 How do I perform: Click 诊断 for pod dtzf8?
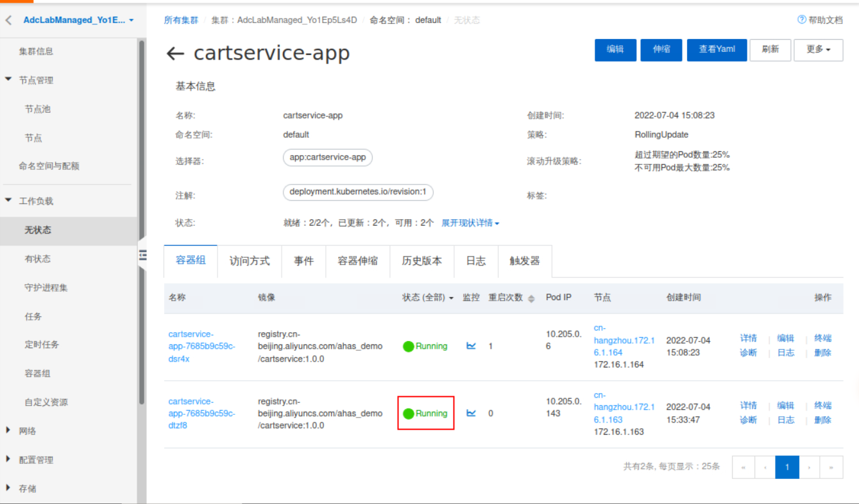coord(749,420)
